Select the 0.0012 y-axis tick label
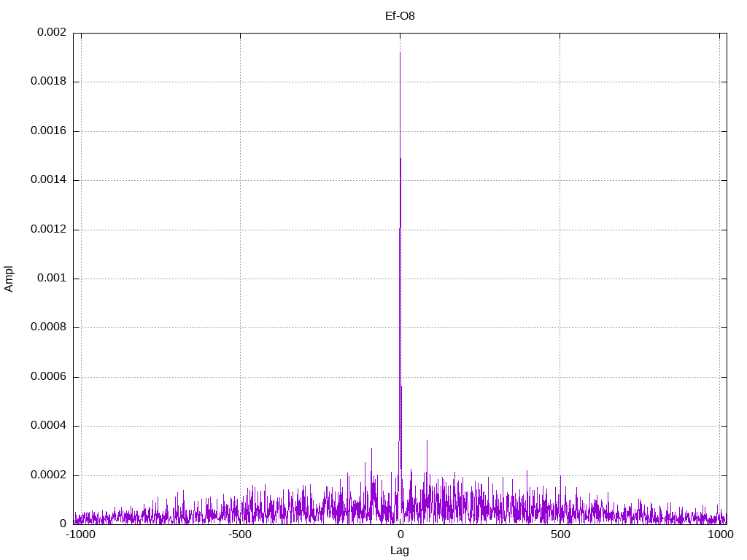 [48, 230]
